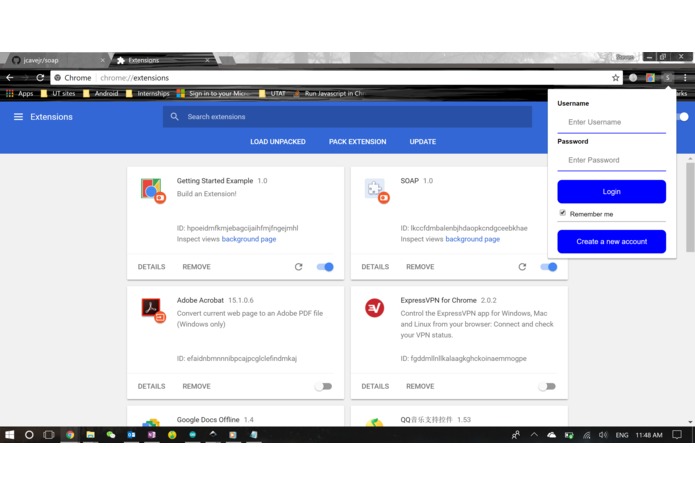Bookmark this page with the star

[615, 78]
